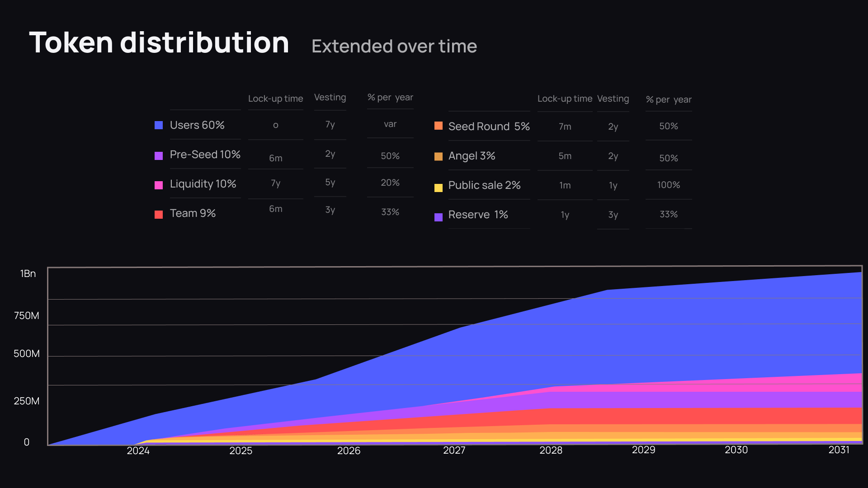
Task: Click the tan Angel 3% legend swatch
Action: click(439, 156)
